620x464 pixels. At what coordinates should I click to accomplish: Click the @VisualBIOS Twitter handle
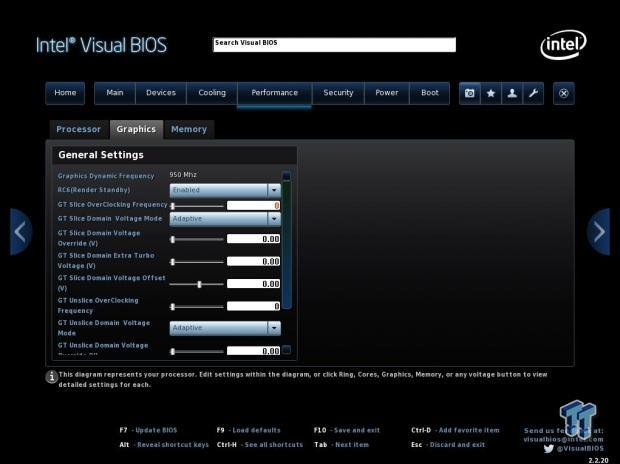[x=580, y=449]
